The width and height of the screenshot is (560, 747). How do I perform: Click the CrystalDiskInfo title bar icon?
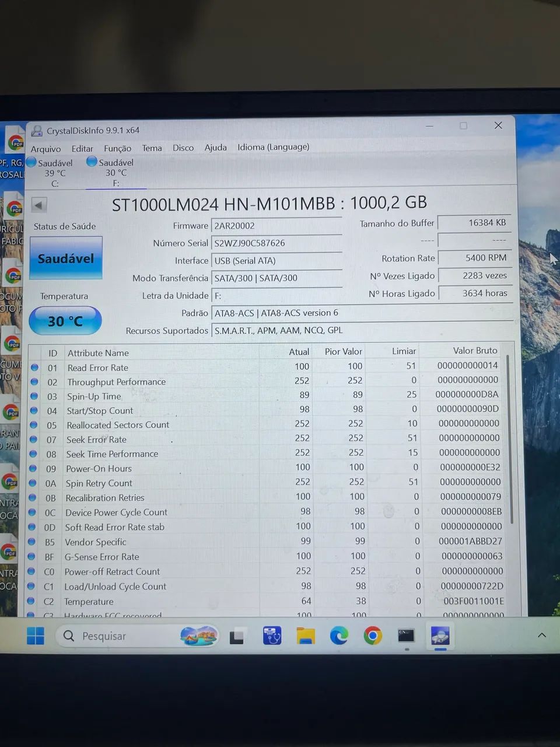(x=37, y=131)
